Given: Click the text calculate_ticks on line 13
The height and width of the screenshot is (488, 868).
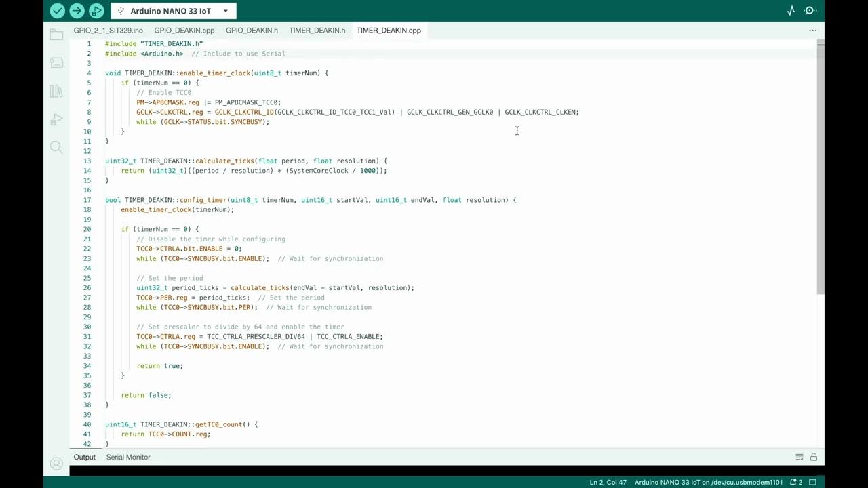Looking at the screenshot, I should [224, 161].
